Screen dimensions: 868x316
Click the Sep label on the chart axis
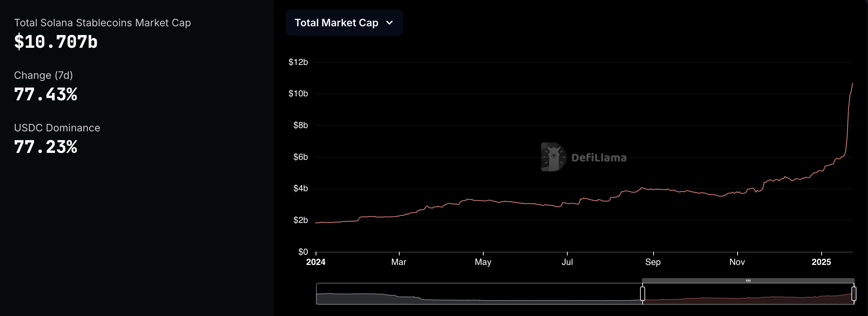[654, 262]
